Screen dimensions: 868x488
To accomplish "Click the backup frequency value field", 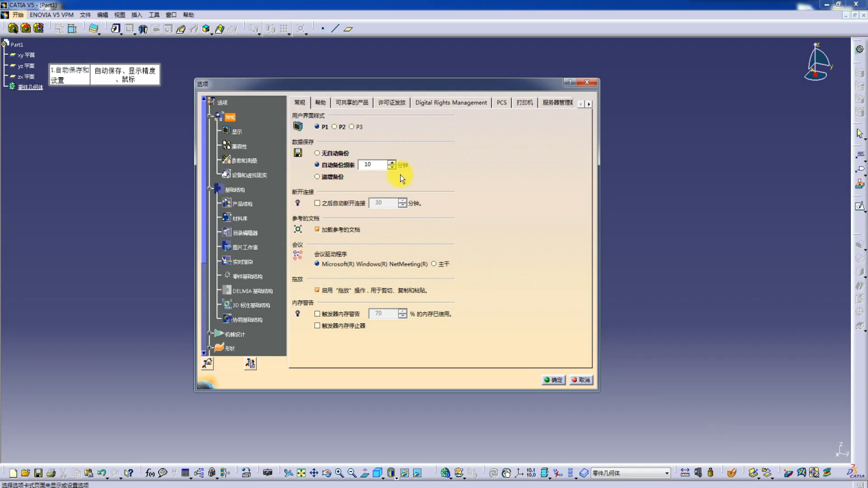I will [373, 165].
